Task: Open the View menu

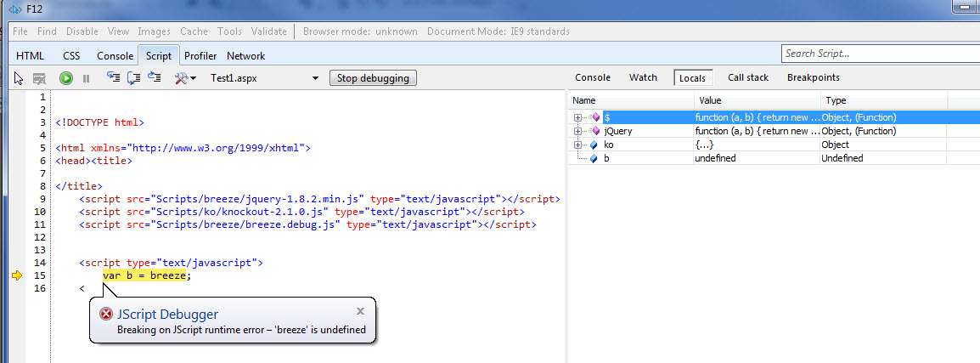Action: click(x=118, y=31)
